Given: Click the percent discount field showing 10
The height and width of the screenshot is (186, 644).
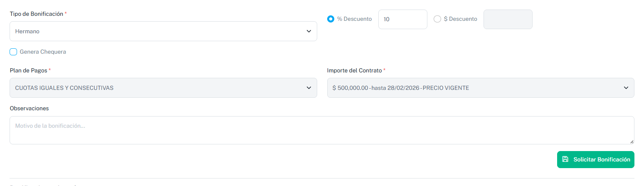Looking at the screenshot, I should 403,20.
